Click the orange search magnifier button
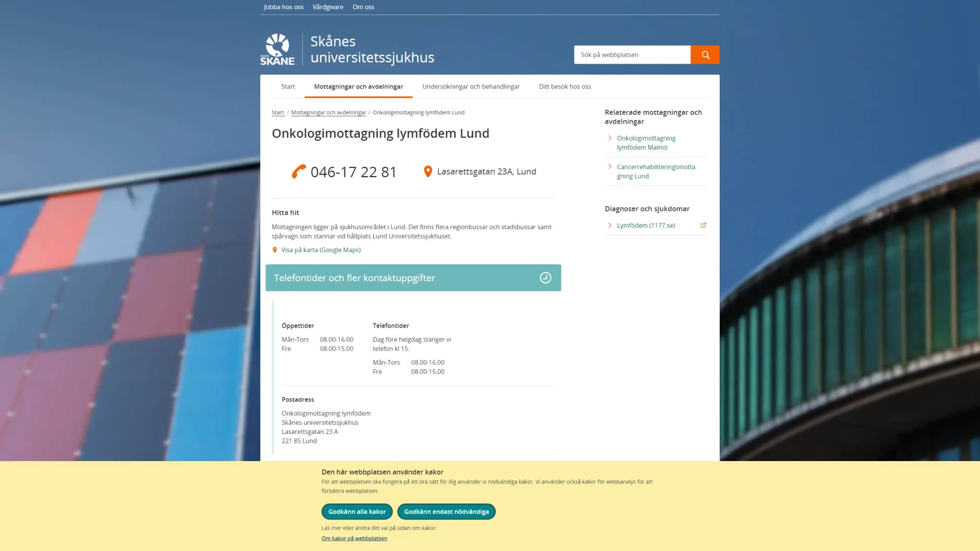This screenshot has height=551, width=980. (705, 55)
